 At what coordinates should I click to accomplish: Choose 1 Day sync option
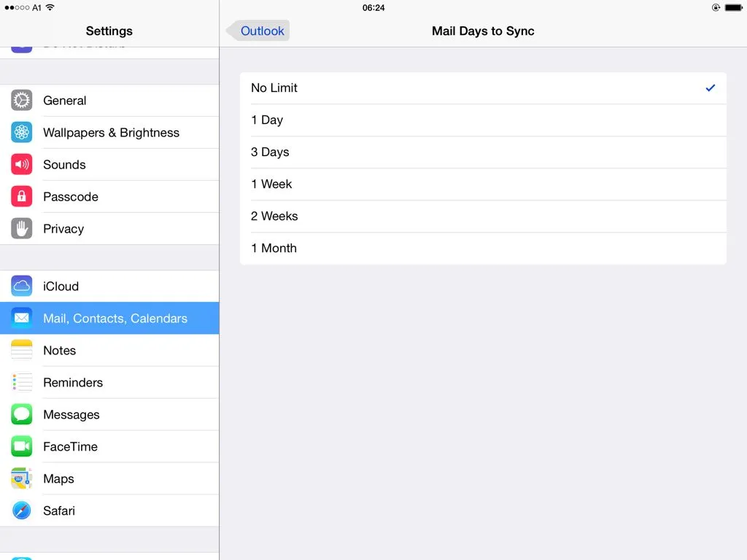pos(483,120)
